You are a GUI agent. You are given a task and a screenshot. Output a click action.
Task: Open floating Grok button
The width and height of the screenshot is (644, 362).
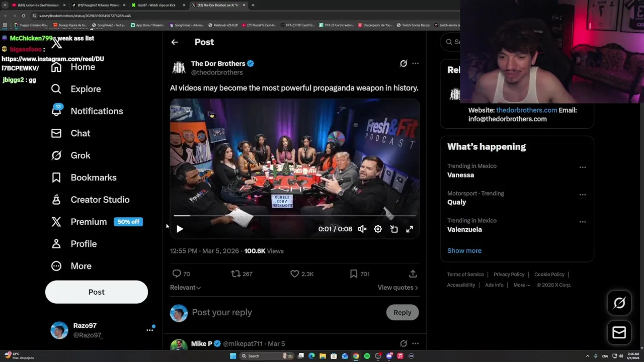[619, 303]
